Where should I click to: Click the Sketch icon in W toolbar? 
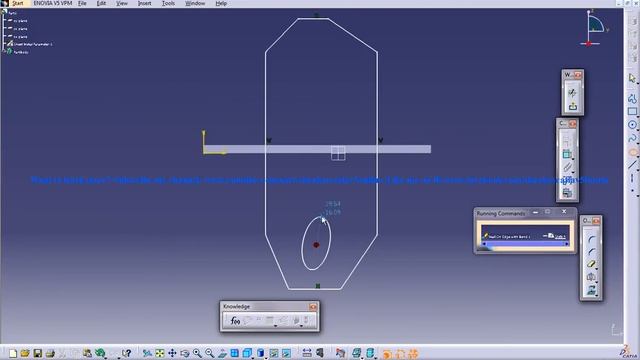point(572,93)
